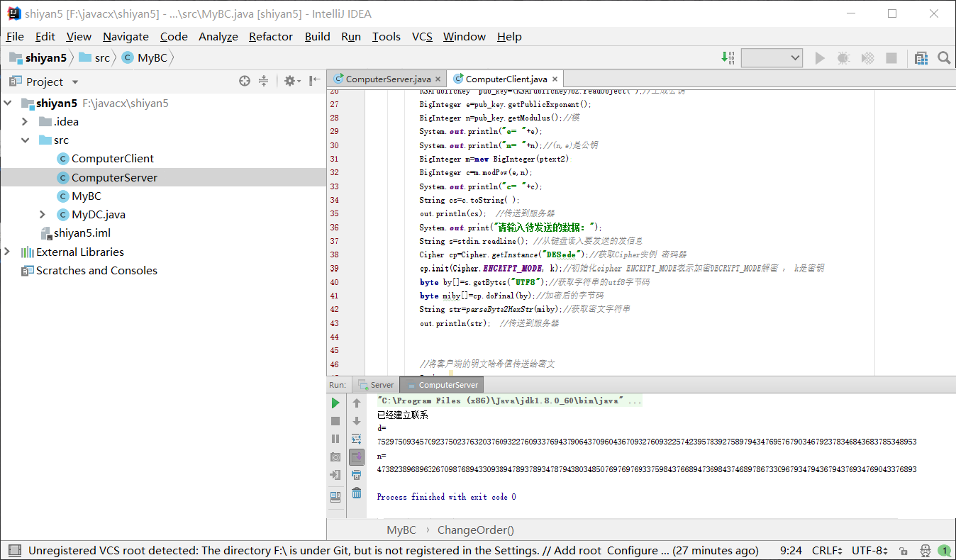Viewport: 956px width, 560px height.
Task: Click the Run with Coverage icon
Action: (867, 58)
